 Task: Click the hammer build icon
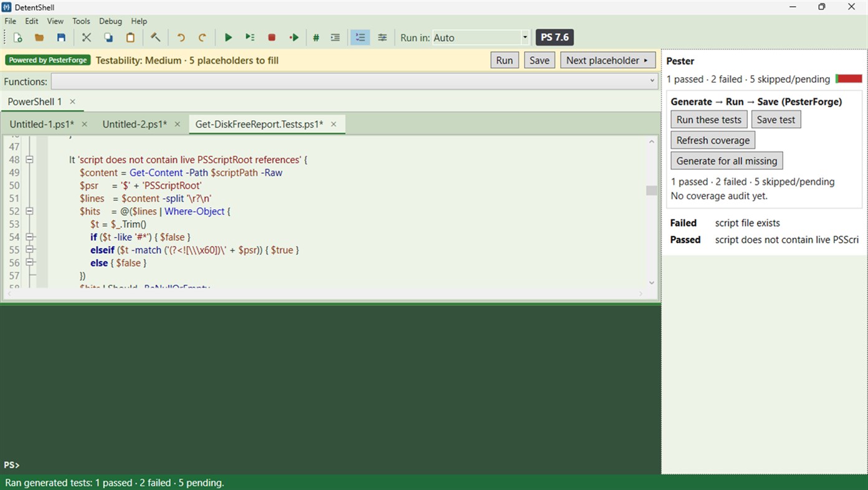(156, 37)
